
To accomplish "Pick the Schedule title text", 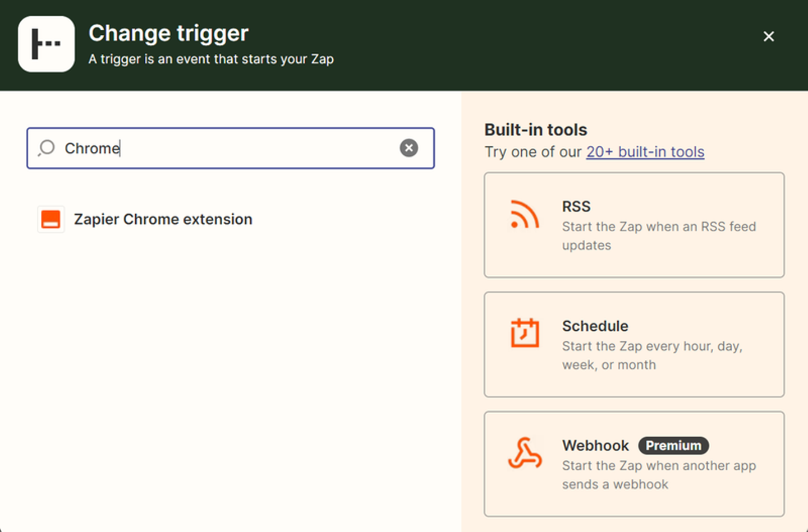I will [x=595, y=326].
